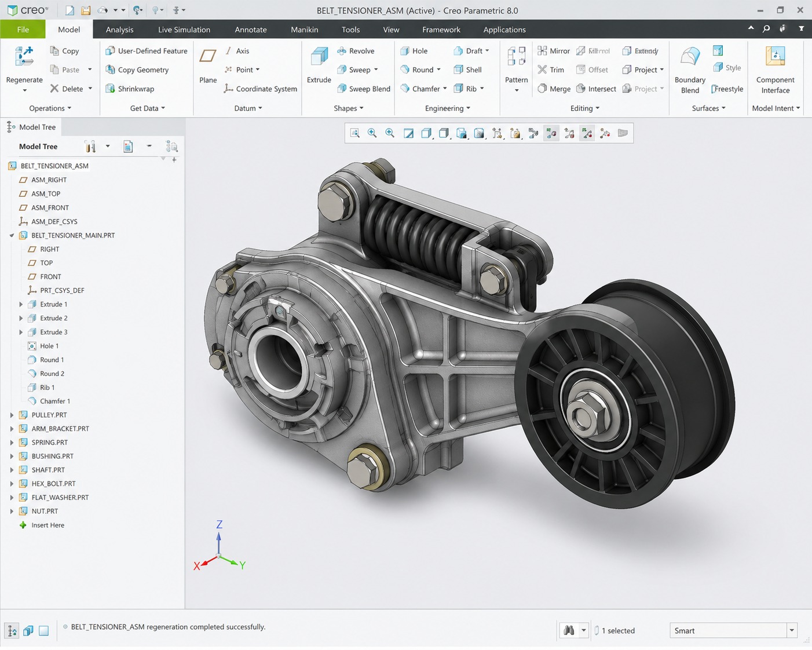Select ASM_DEF_CSYS in the model tree

48,221
